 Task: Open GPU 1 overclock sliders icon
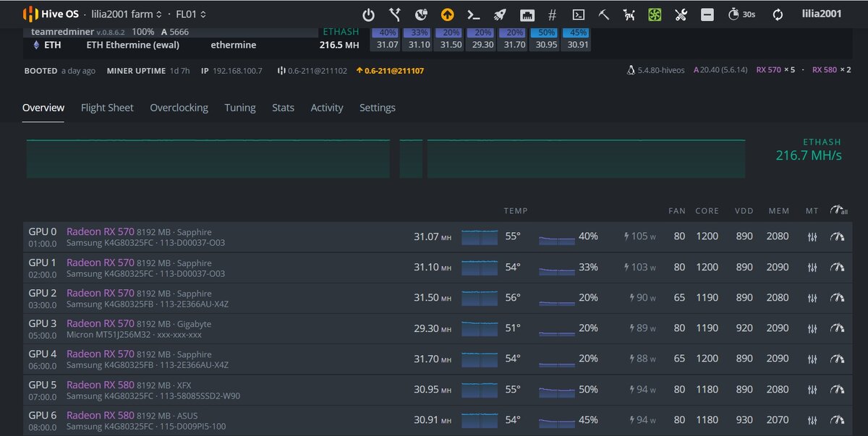(812, 268)
